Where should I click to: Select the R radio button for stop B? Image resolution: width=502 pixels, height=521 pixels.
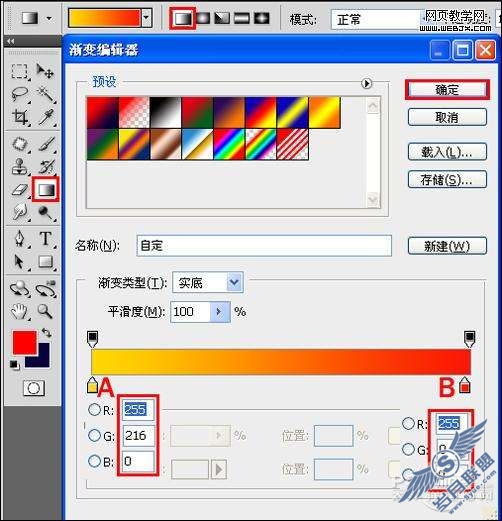[x=408, y=423]
